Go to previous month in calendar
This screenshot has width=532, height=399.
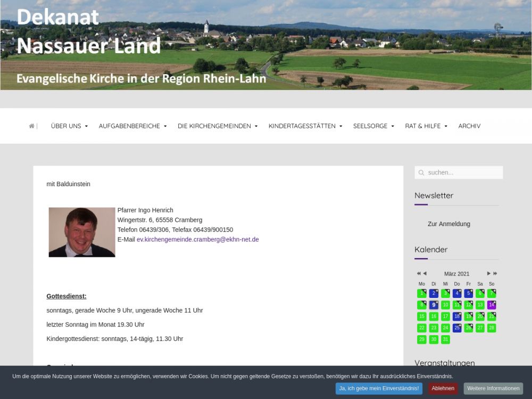425,273
